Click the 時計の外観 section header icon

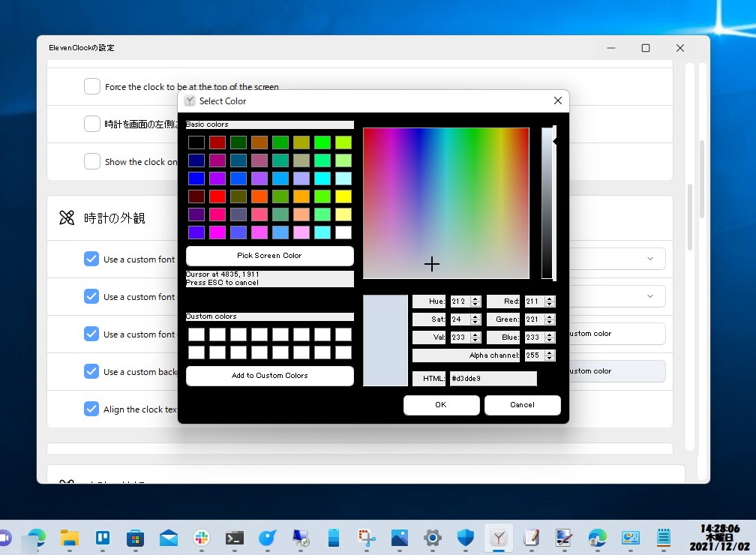coord(67,218)
